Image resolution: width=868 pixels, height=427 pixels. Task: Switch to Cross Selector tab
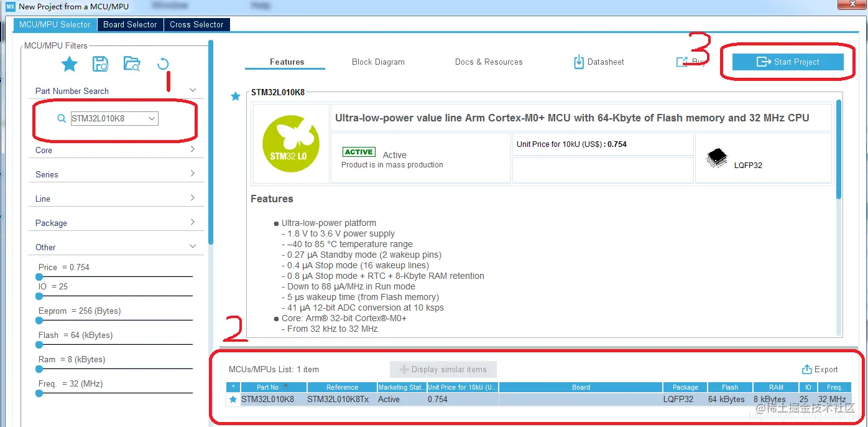point(196,24)
